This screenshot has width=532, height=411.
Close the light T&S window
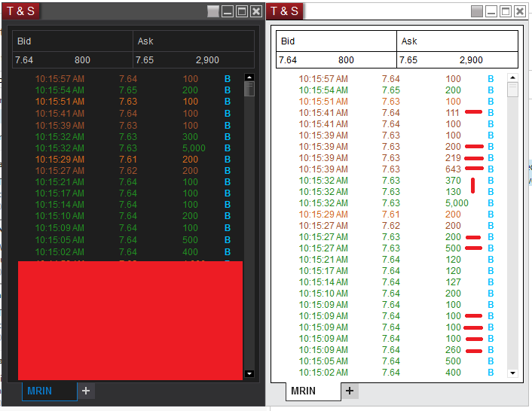pyautogui.click(x=519, y=11)
